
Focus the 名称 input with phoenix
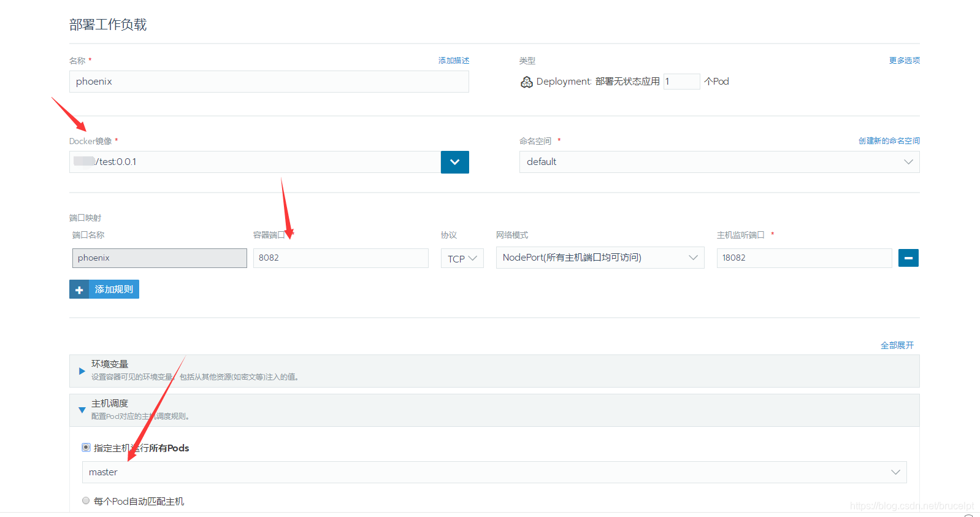tap(269, 82)
